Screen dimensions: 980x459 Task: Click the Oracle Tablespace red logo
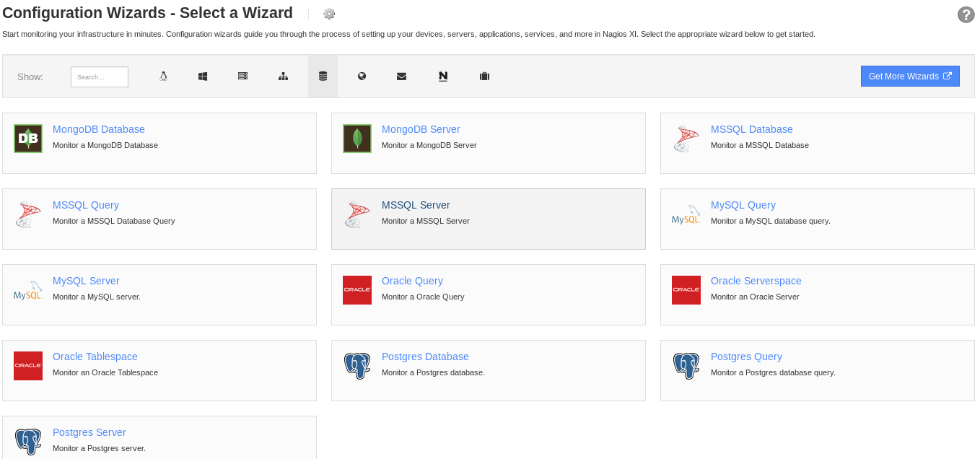click(28, 366)
